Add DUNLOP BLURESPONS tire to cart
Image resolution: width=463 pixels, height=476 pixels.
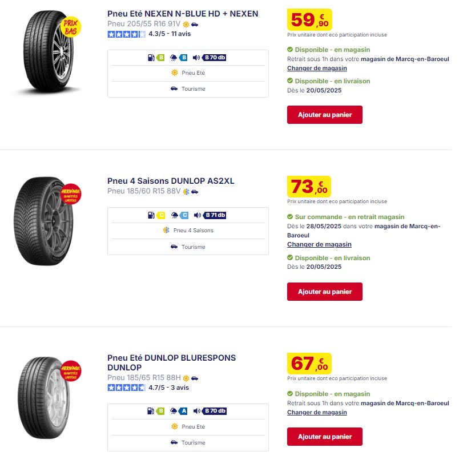(x=325, y=437)
